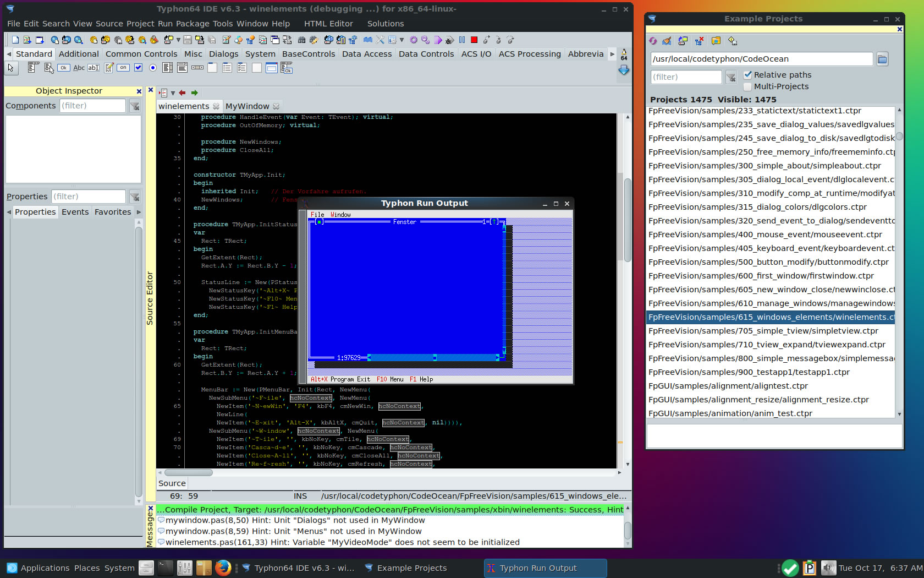Image resolution: width=924 pixels, height=578 pixels.
Task: Click F10 Menu in Run Output status line
Action: tap(390, 379)
